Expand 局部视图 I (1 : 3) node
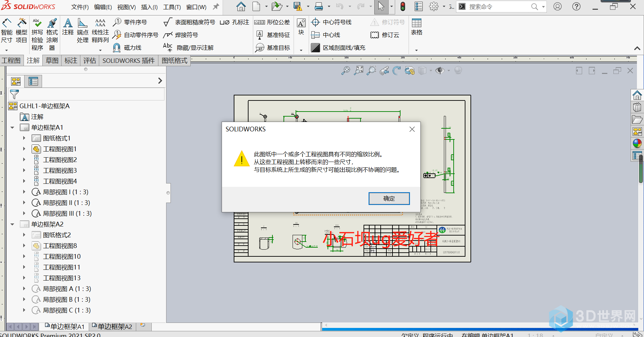 (24, 192)
